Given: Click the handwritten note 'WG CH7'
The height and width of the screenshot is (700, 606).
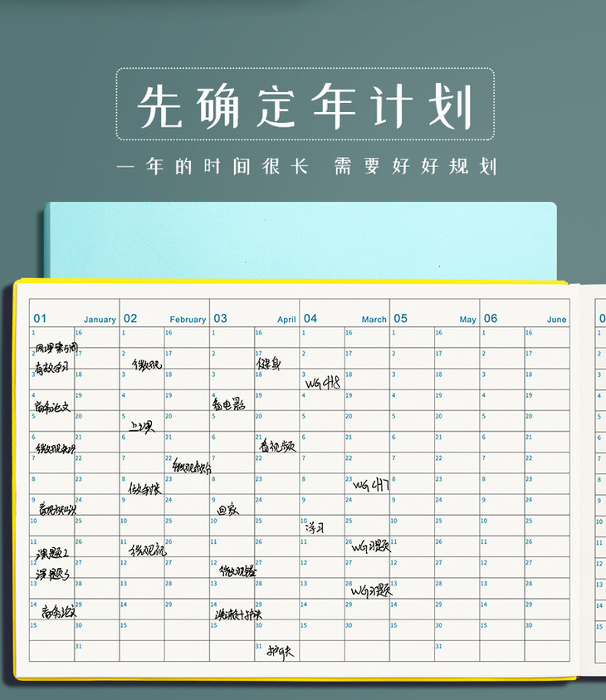Looking at the screenshot, I should pyautogui.click(x=371, y=484).
